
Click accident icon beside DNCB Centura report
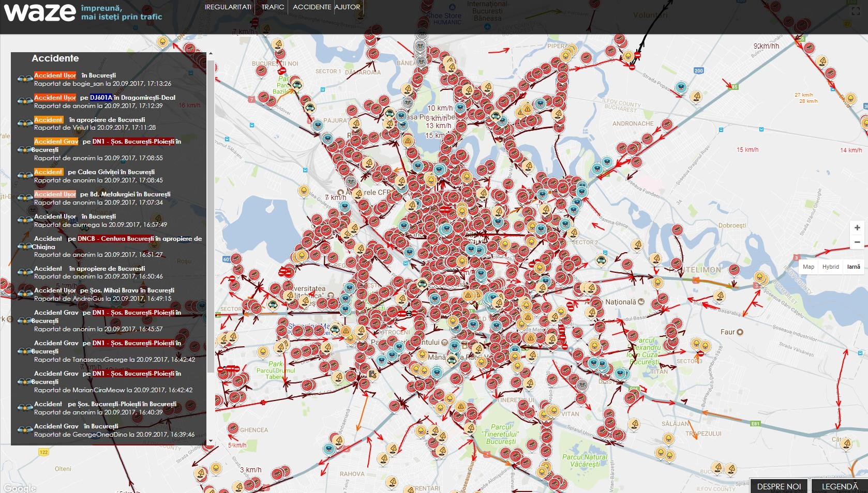coord(25,246)
